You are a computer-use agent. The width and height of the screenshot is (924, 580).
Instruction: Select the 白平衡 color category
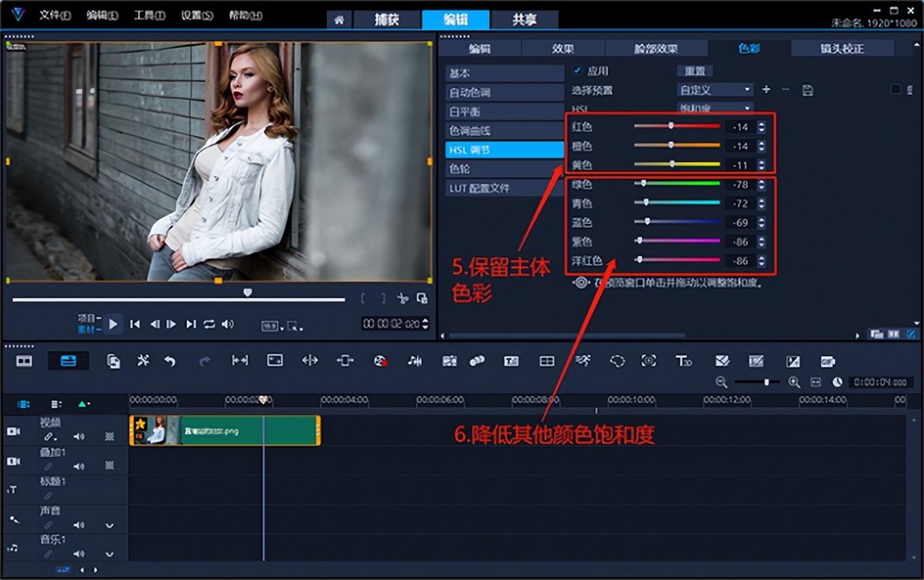505,111
